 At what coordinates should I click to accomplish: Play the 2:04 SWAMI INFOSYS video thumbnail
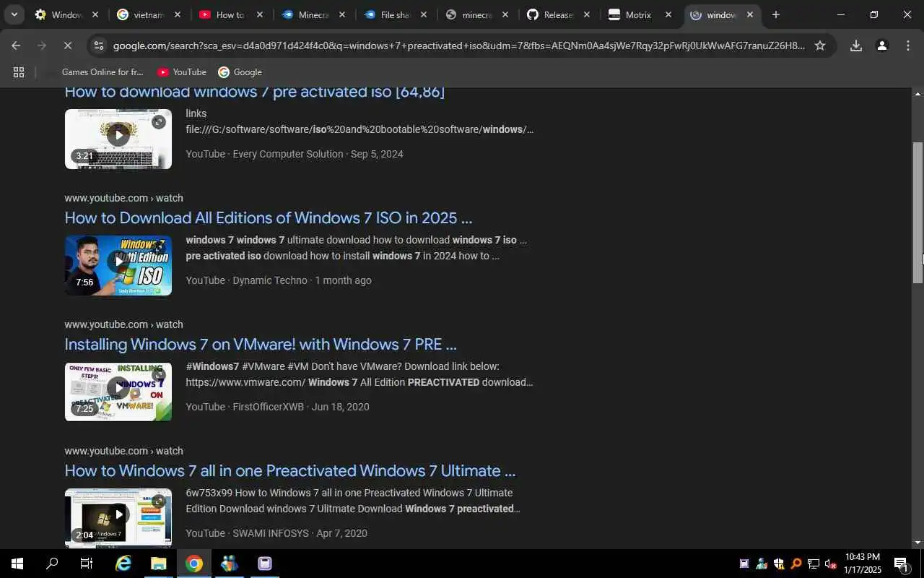(x=118, y=514)
